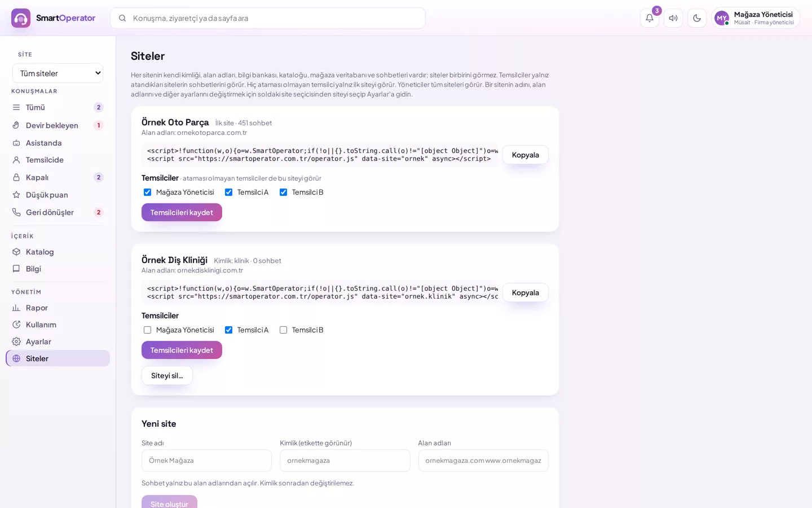Screen dimensions: 812x508
Task: Focus the Alan adları input field
Action: (x=483, y=461)
